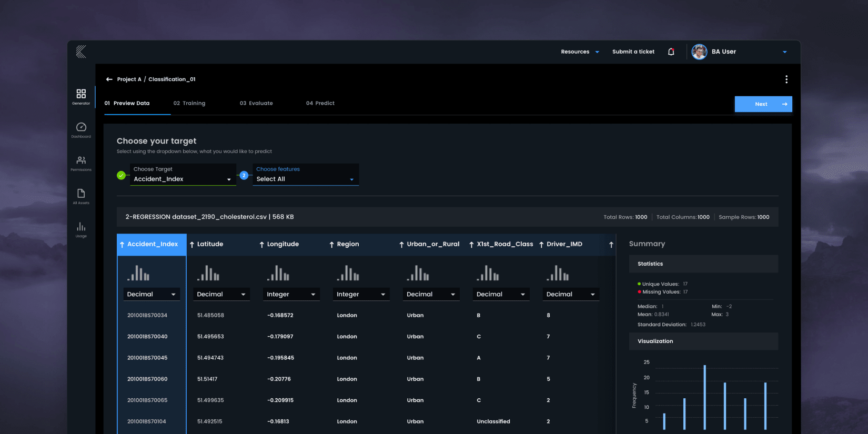The image size is (868, 434).
Task: Select step 2 blue circle indicator
Action: [244, 175]
